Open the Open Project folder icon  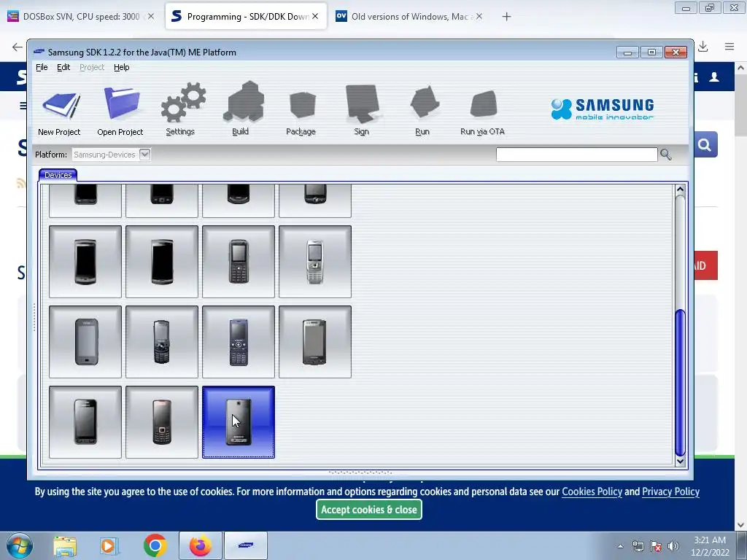point(122,103)
